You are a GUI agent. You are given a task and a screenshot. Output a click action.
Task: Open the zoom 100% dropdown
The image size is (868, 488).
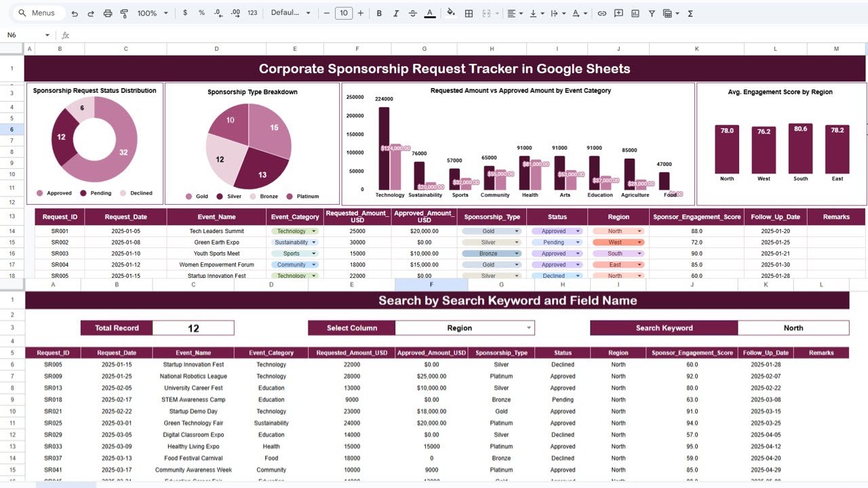[153, 14]
